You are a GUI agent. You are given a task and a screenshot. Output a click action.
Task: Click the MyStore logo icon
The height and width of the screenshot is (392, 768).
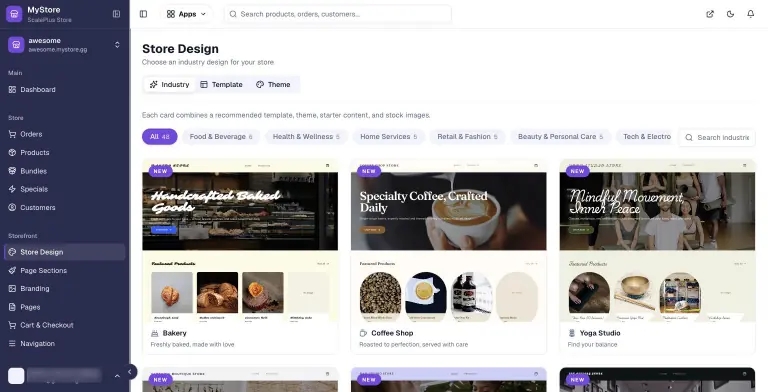[x=14, y=14]
